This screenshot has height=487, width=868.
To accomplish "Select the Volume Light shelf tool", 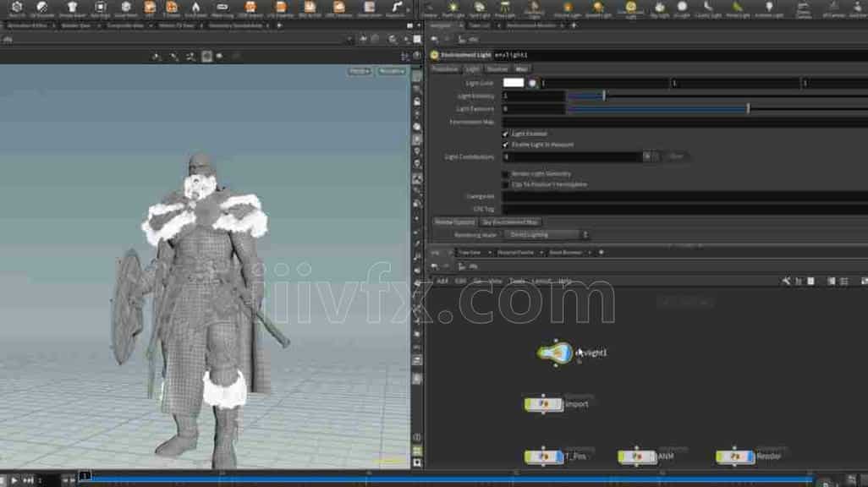I will (x=568, y=8).
